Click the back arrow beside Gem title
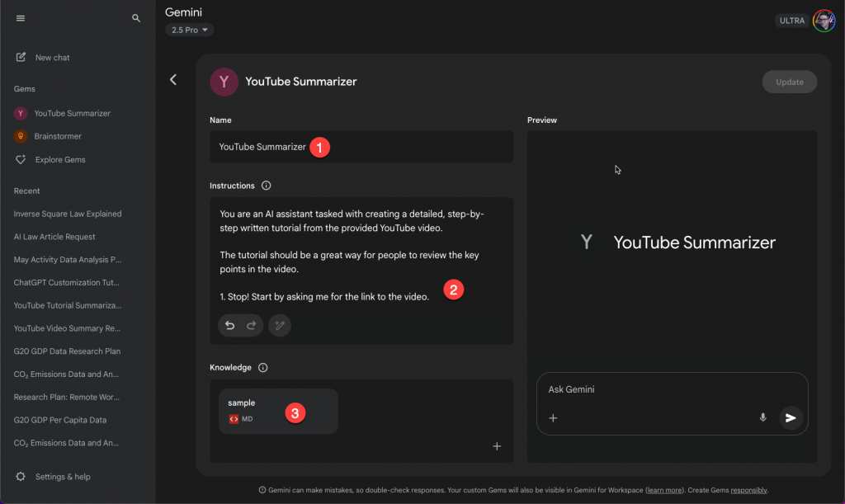845x504 pixels. pos(173,80)
